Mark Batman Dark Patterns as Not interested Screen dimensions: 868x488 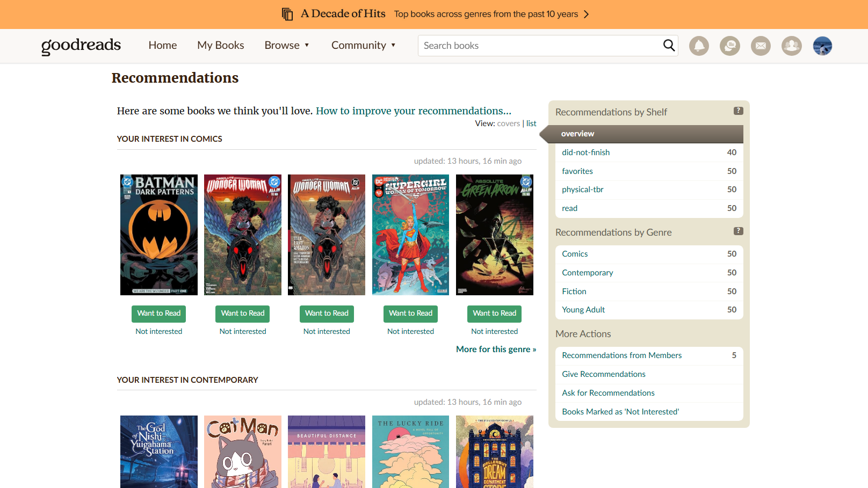tap(159, 331)
